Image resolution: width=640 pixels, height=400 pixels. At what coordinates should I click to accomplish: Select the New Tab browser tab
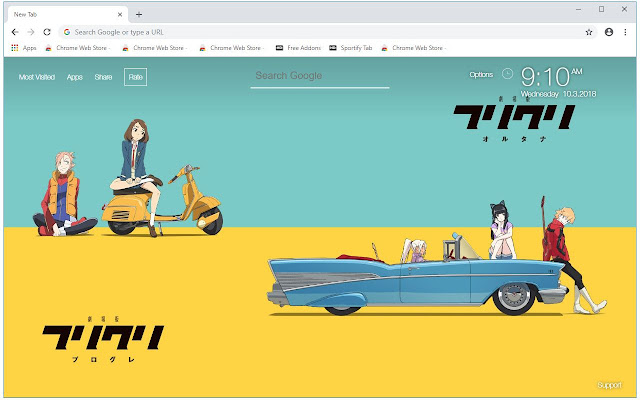(67, 14)
